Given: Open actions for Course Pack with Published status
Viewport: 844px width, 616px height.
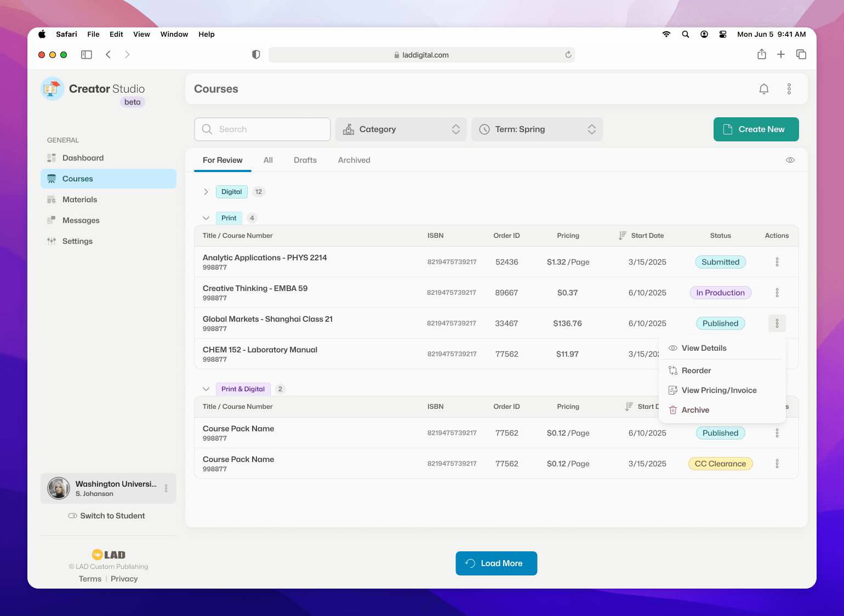Looking at the screenshot, I should 777,433.
